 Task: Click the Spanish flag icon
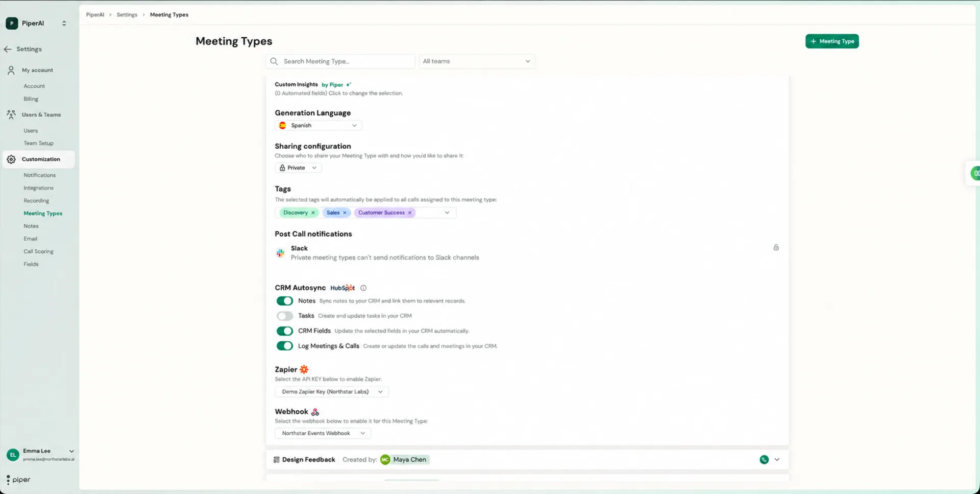click(x=282, y=125)
